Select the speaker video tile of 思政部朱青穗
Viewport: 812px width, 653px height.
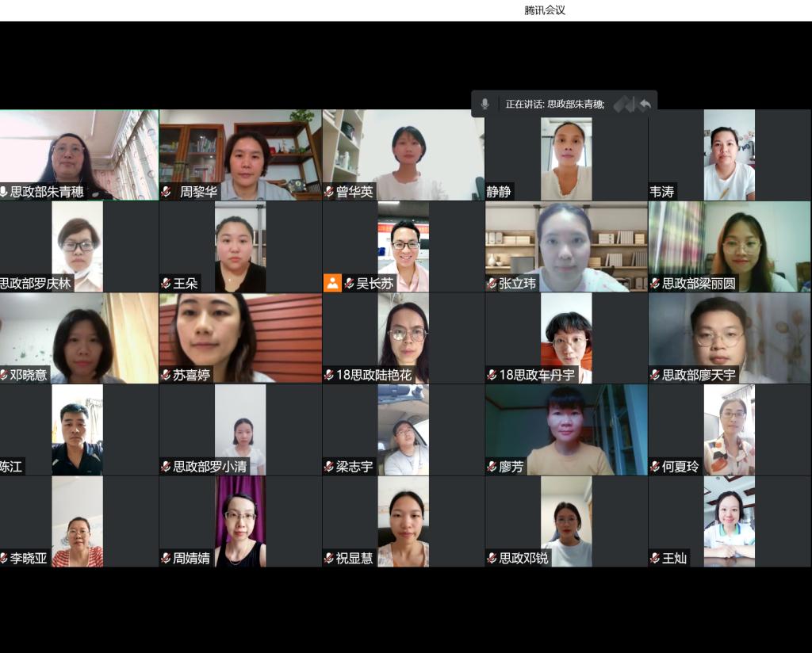(x=79, y=155)
